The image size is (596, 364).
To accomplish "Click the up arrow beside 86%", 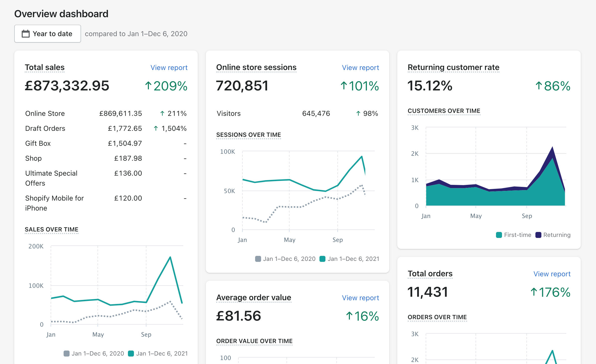I will [539, 86].
